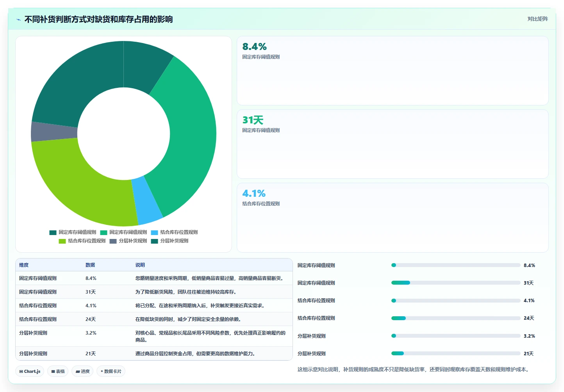Select the 表格 tag
This screenshot has height=392, width=564.
(x=58, y=371)
